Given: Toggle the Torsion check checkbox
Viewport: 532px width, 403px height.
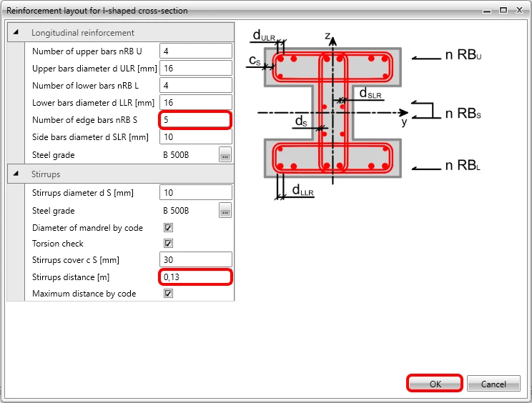Looking at the screenshot, I should coord(168,244).
